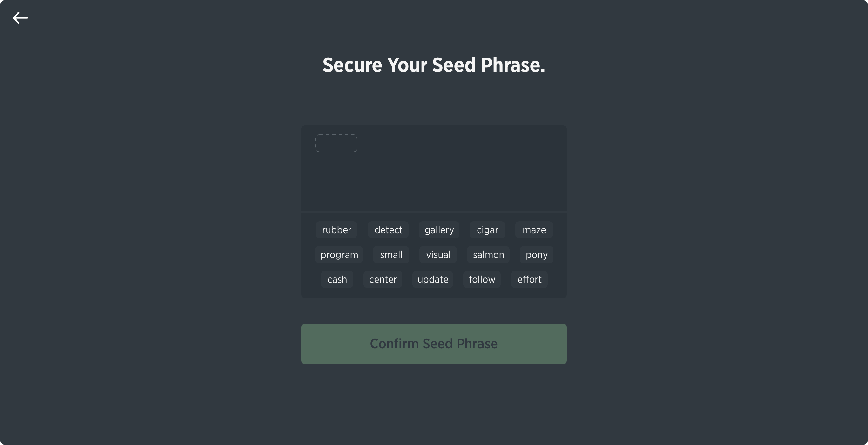Select the word 'cigar' from options
This screenshot has width=868, height=445.
point(487,229)
